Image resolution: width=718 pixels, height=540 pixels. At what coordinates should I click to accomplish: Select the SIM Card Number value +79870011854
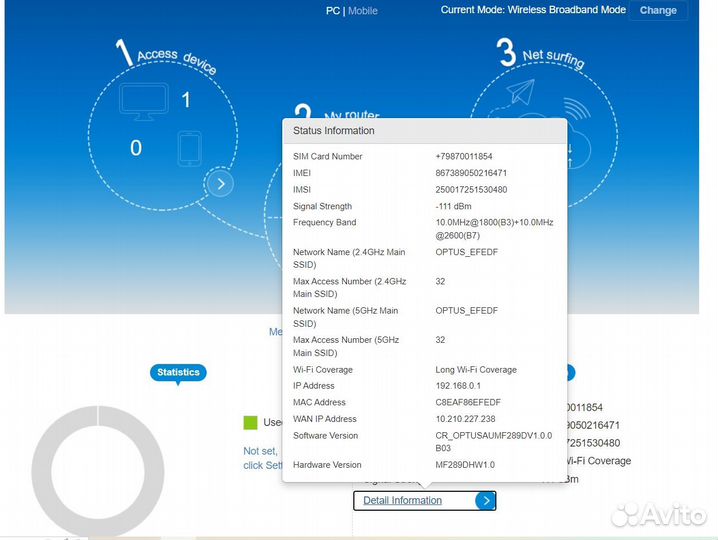click(x=464, y=156)
